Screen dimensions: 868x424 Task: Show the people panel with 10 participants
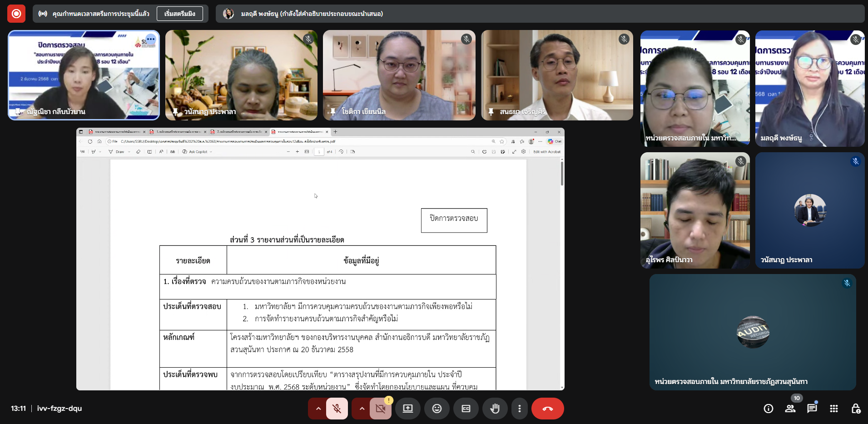tap(790, 409)
